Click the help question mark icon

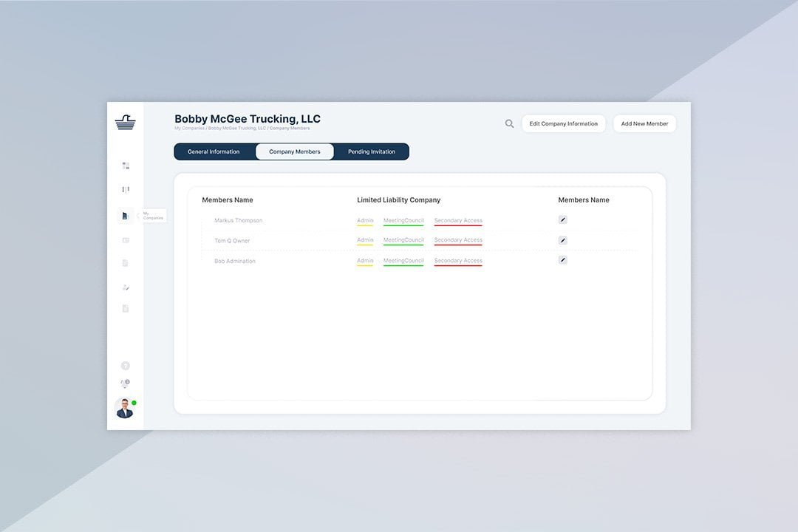[125, 366]
